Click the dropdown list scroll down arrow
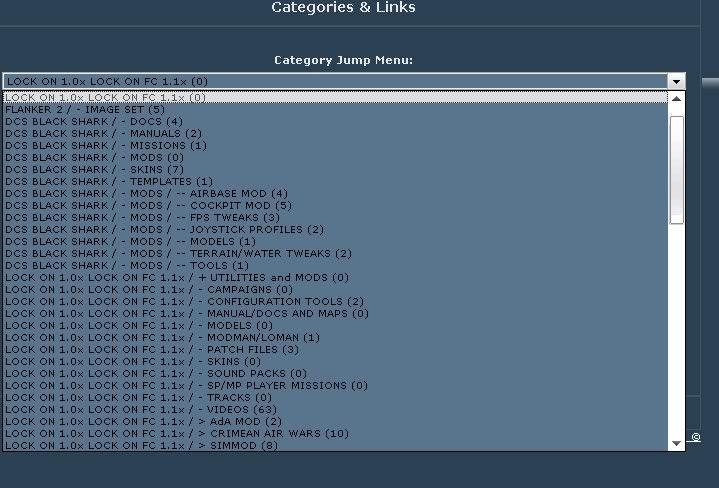The width and height of the screenshot is (719, 488). pos(676,443)
